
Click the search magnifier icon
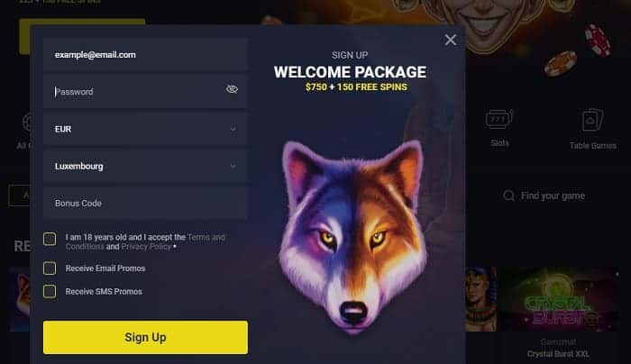[x=508, y=196]
